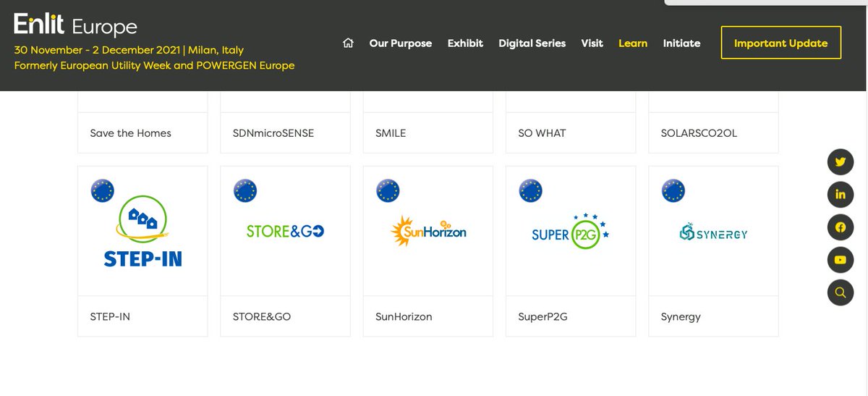Open the SUPER P2G project logo
The height and width of the screenshot is (396, 868).
point(571,232)
